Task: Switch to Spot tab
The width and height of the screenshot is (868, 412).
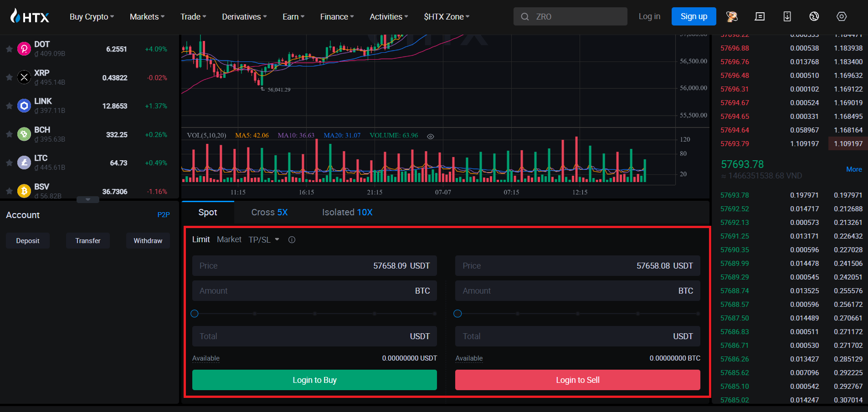Action: coord(208,212)
